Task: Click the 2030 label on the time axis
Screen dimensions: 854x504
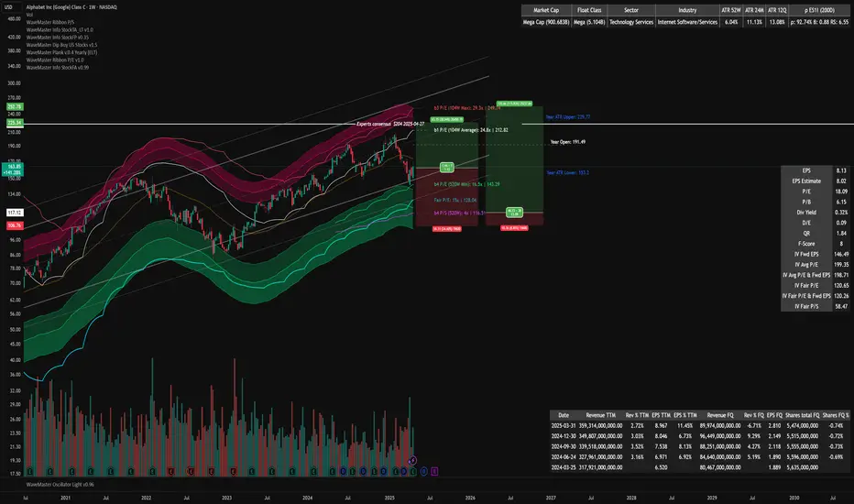Action: coord(794,498)
